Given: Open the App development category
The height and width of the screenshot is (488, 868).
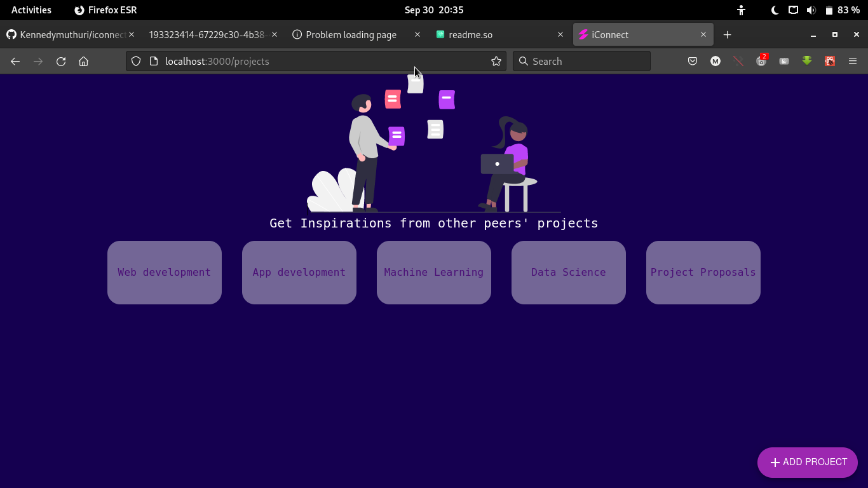Looking at the screenshot, I should tap(299, 273).
